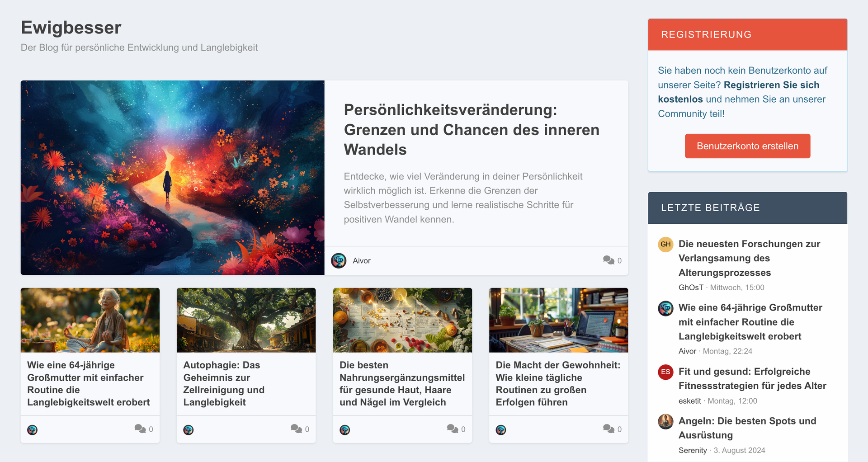Open featured article Persönlichkeitsveränderung headline
This screenshot has width=868, height=462.
(472, 130)
